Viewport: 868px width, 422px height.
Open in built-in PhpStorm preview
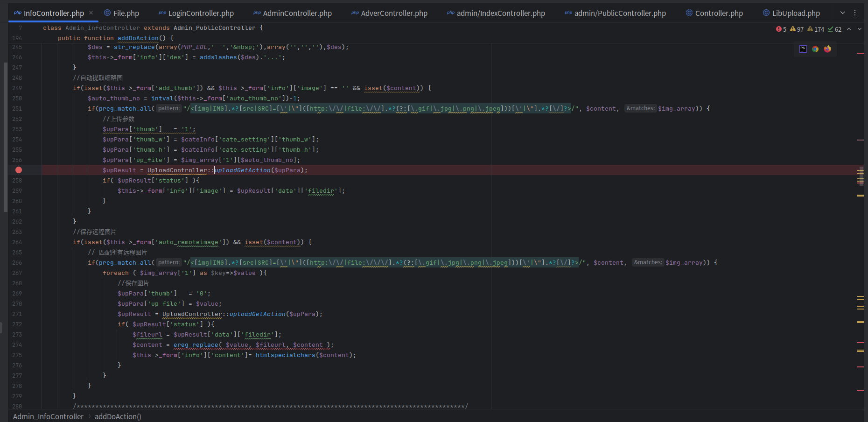(x=803, y=49)
